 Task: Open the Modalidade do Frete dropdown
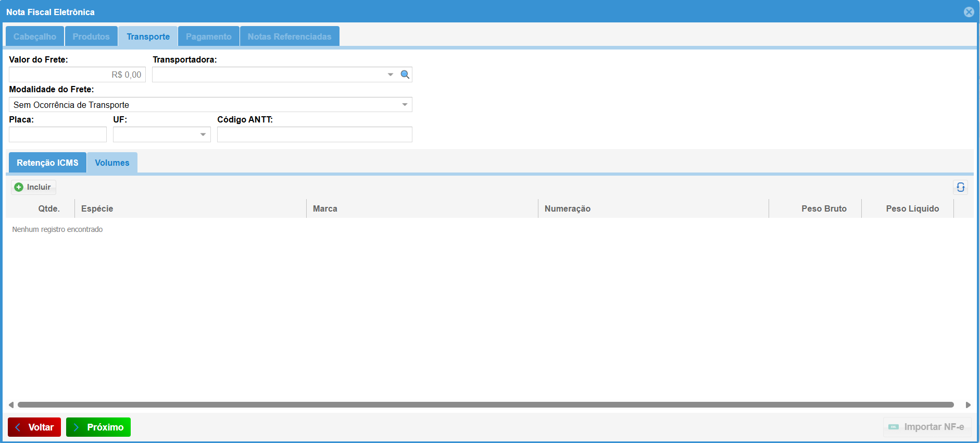(x=405, y=105)
